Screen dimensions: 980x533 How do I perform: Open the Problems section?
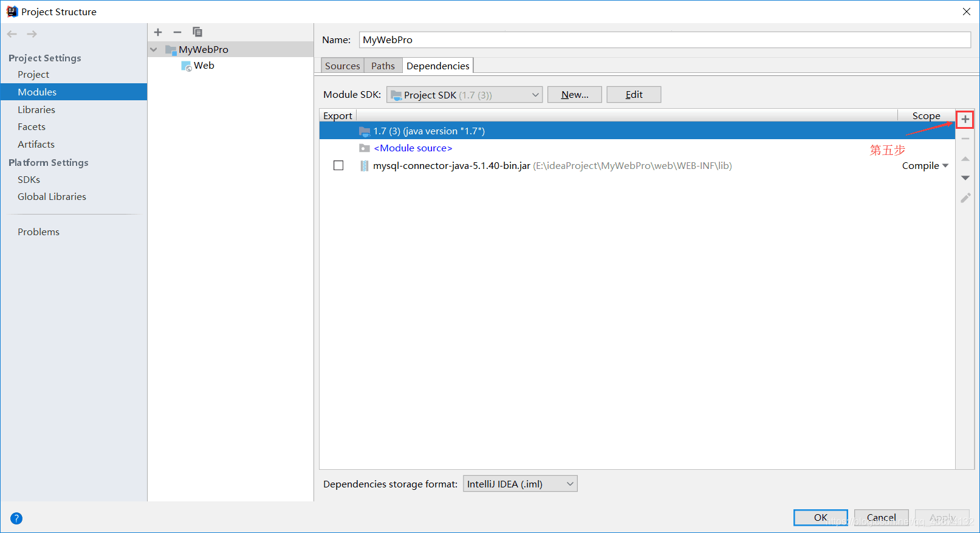coord(38,232)
